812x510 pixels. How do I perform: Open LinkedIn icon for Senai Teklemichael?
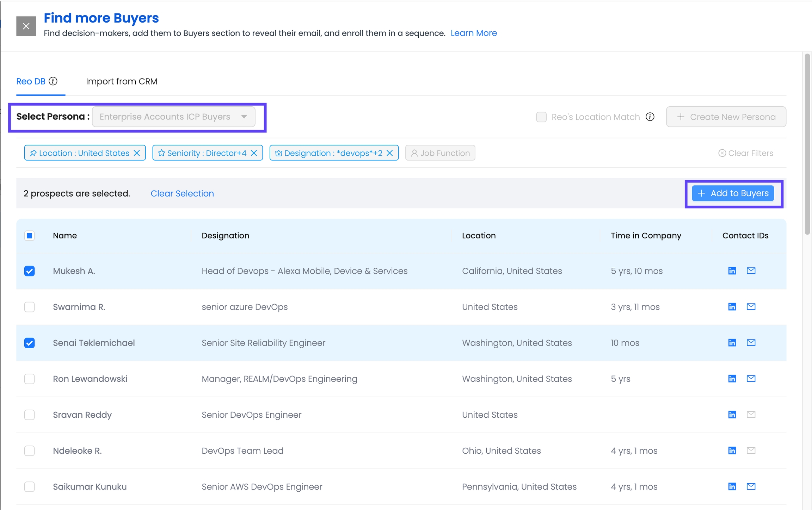pos(732,343)
